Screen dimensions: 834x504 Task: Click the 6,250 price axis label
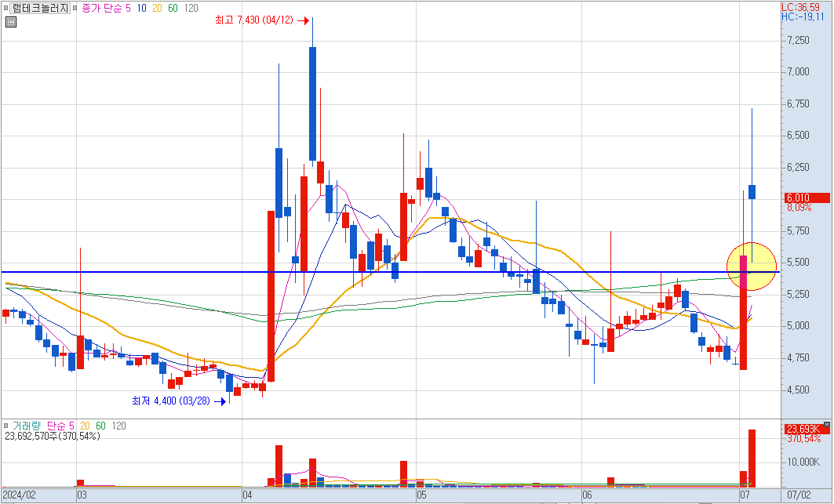pos(798,167)
